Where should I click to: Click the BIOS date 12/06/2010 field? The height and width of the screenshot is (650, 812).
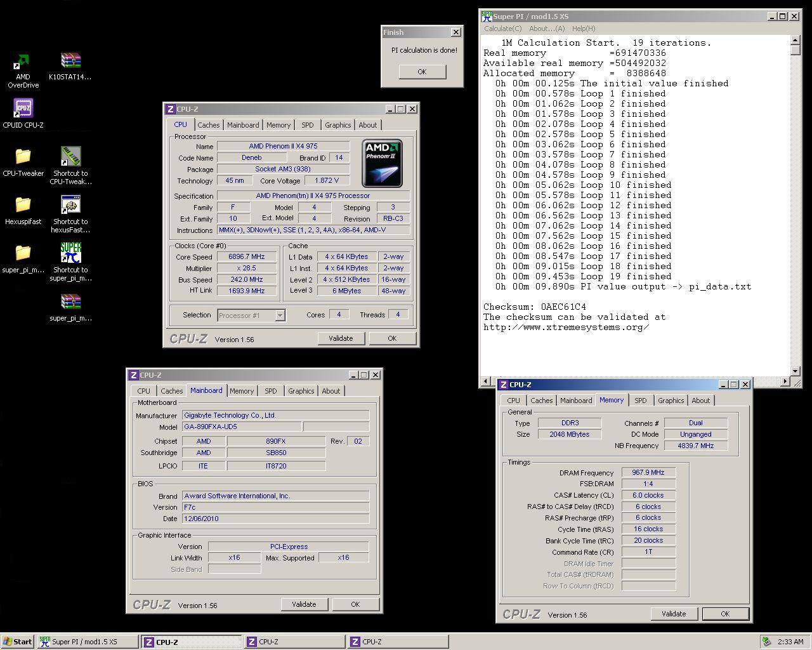(275, 519)
